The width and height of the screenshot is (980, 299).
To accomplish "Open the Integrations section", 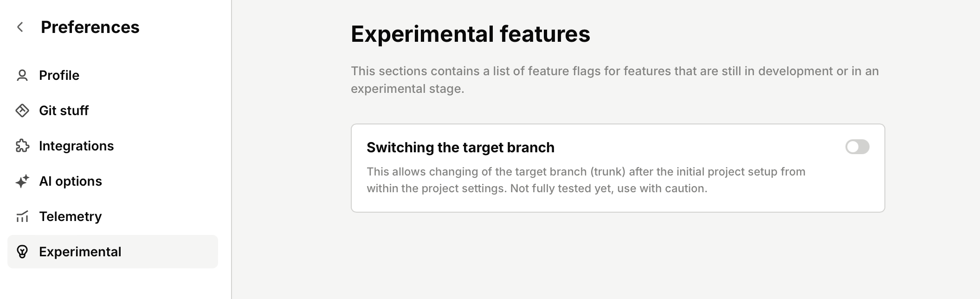I will 113,146.
